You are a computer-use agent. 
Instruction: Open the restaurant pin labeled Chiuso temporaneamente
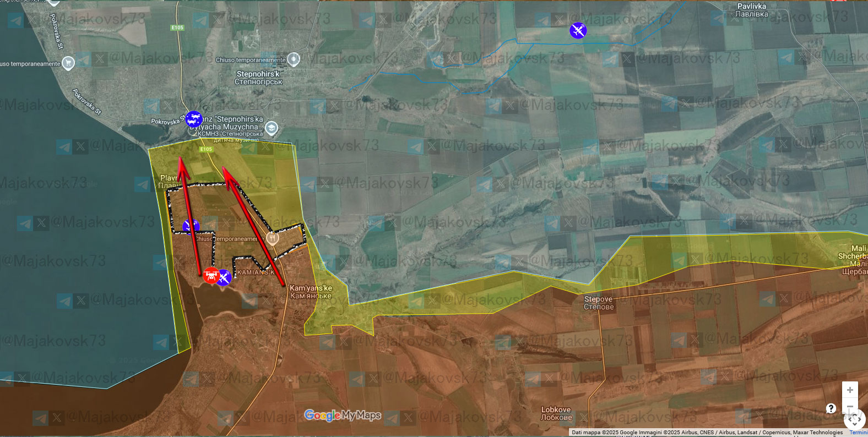(x=273, y=238)
